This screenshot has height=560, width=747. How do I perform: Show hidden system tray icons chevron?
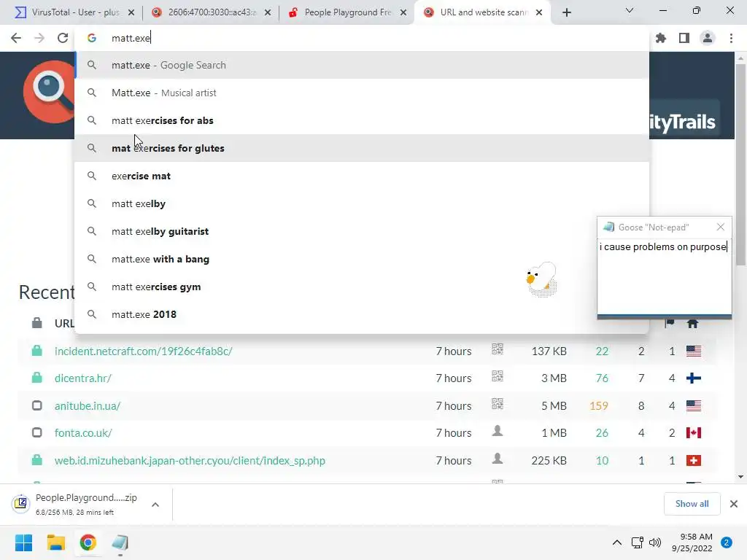(617, 542)
